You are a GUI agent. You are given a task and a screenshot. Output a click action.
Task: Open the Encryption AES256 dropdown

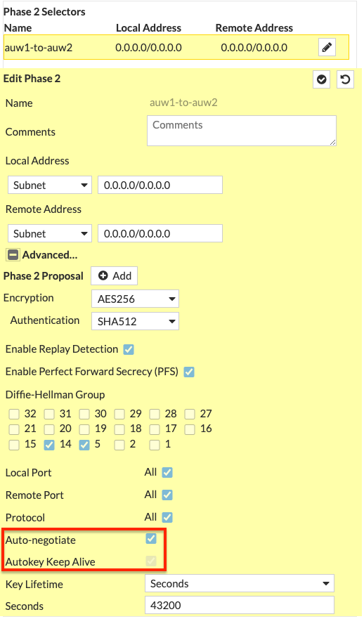click(x=135, y=299)
